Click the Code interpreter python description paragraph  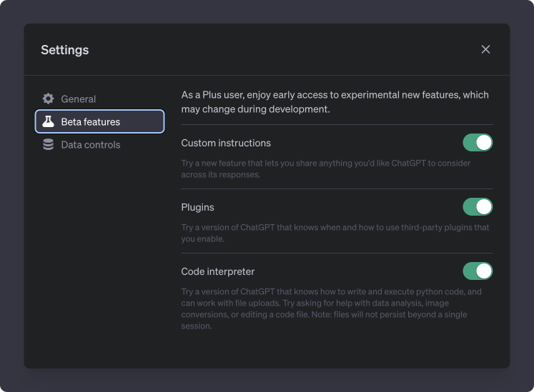click(x=331, y=308)
